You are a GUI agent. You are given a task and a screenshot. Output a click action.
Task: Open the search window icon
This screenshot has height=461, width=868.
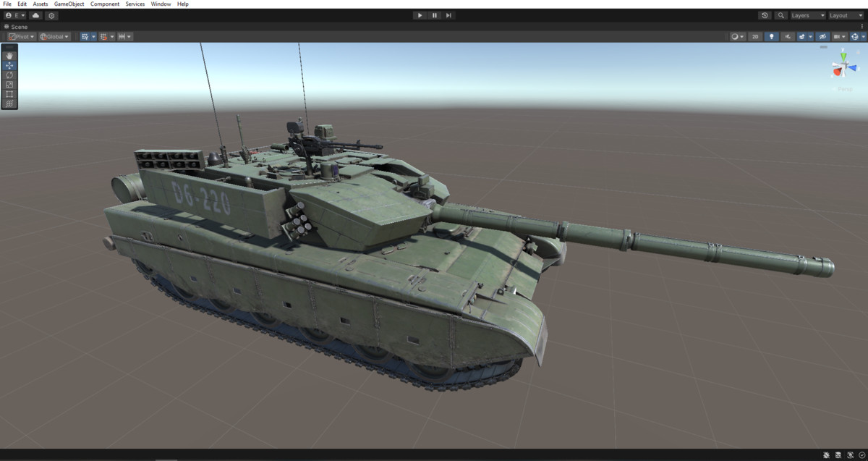click(781, 15)
